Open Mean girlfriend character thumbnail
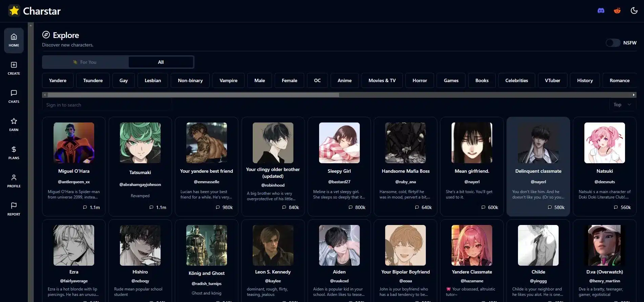This screenshot has height=302, width=644. [x=472, y=143]
